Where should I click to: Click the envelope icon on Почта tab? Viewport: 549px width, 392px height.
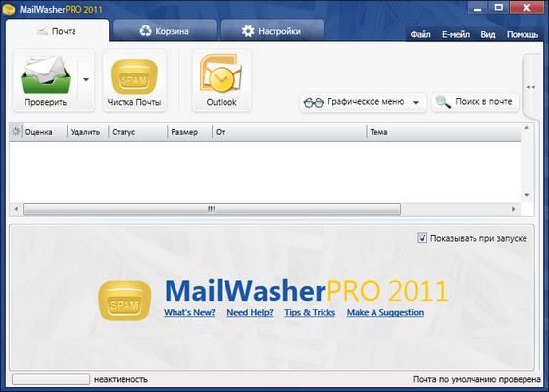tap(42, 31)
